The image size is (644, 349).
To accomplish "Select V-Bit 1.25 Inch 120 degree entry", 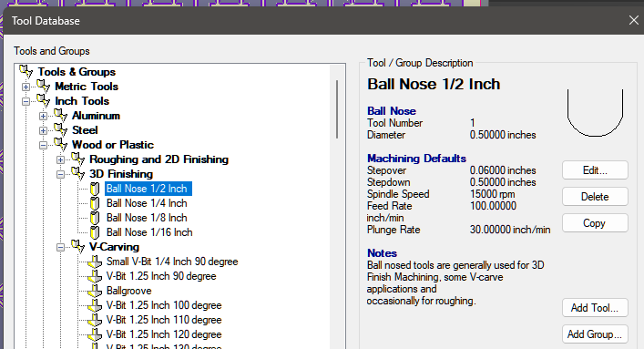I will [164, 334].
